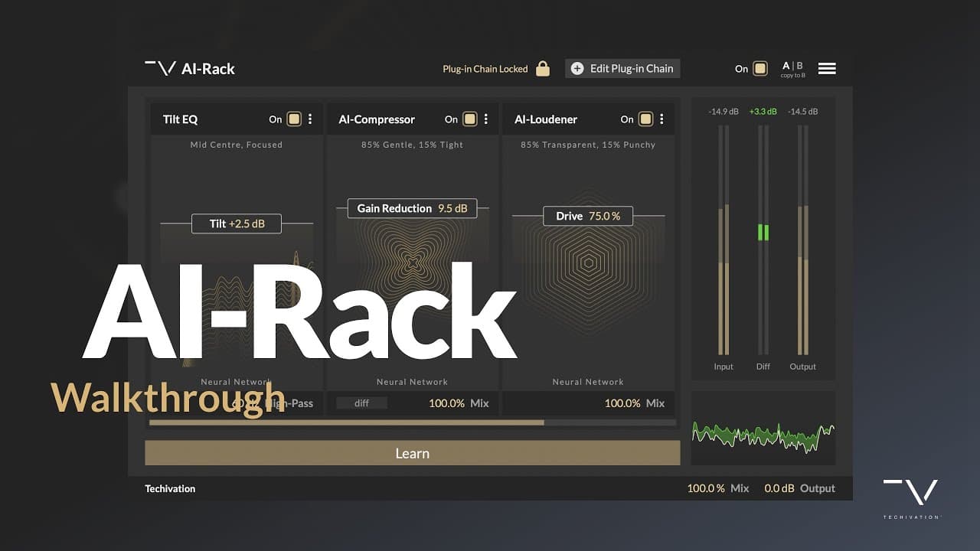Toggle the Tilt EQ module On switch
This screenshot has height=551, width=980.
click(x=295, y=119)
